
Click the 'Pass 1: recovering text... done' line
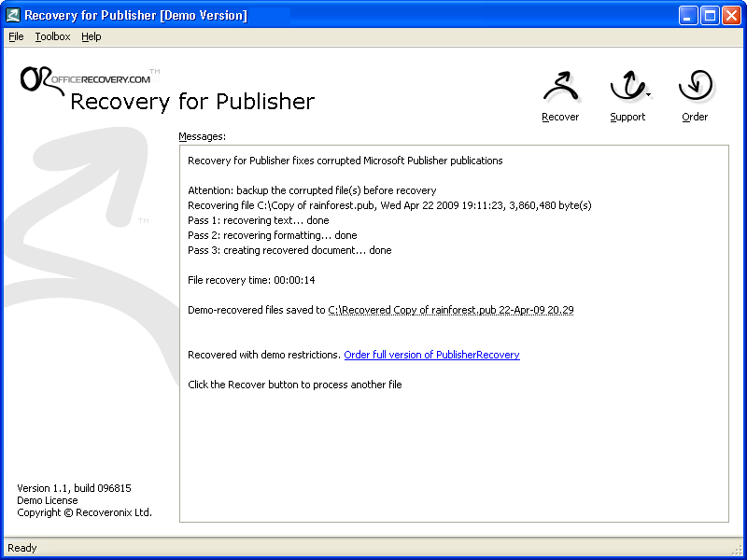(259, 220)
